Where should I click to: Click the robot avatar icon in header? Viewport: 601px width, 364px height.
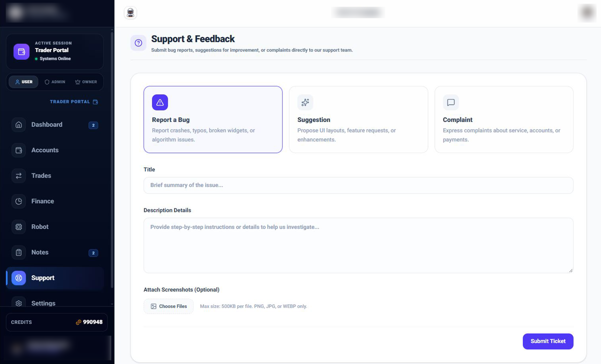click(130, 13)
